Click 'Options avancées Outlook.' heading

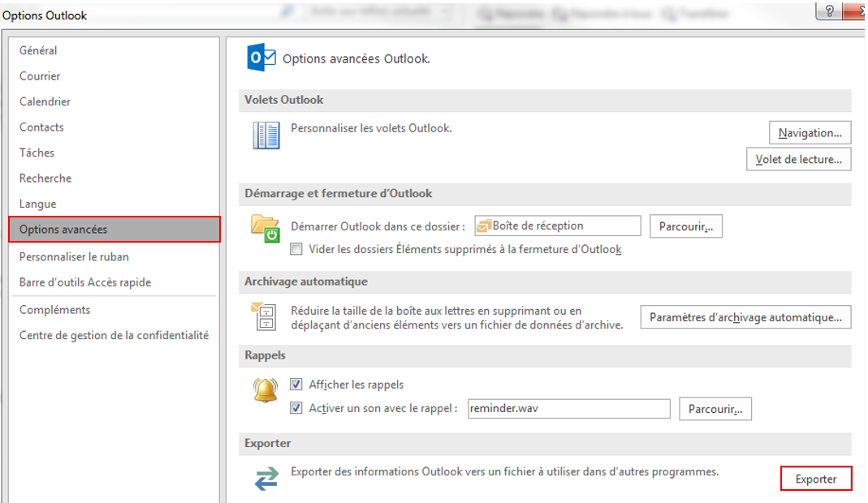(356, 58)
